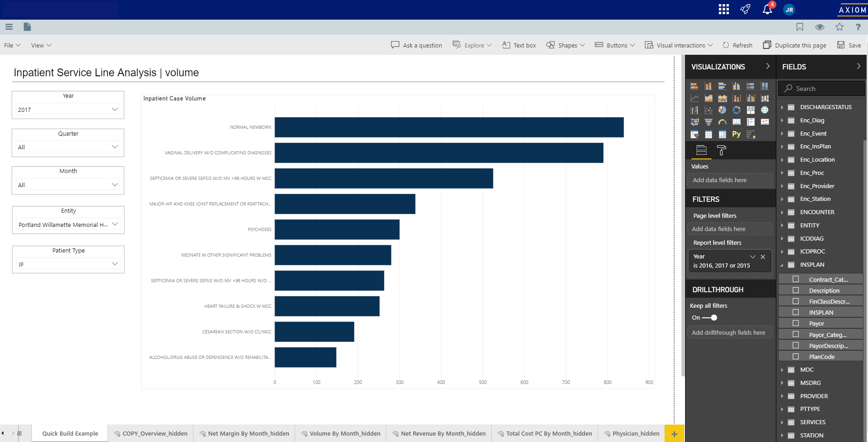
Task: Choose the donut chart visual type
Action: (x=736, y=110)
